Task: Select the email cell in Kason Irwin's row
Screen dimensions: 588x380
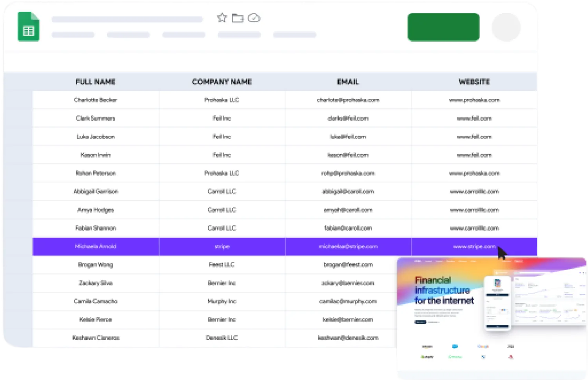Action: 348,155
